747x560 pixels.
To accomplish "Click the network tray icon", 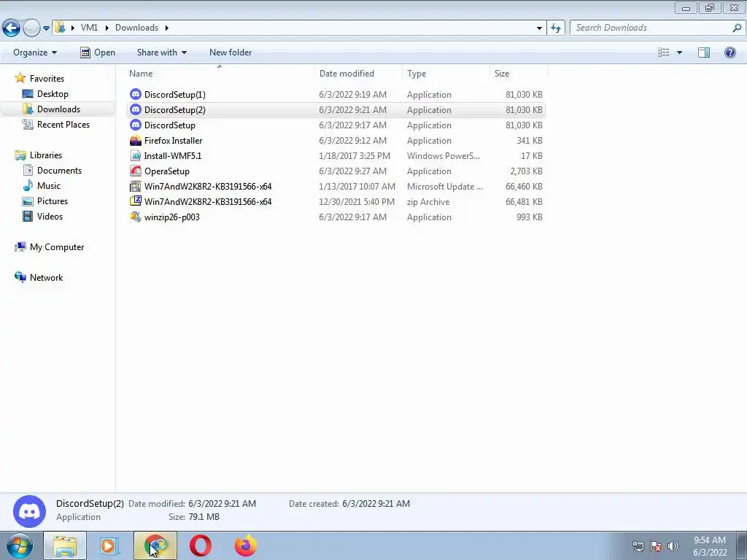I will [638, 546].
